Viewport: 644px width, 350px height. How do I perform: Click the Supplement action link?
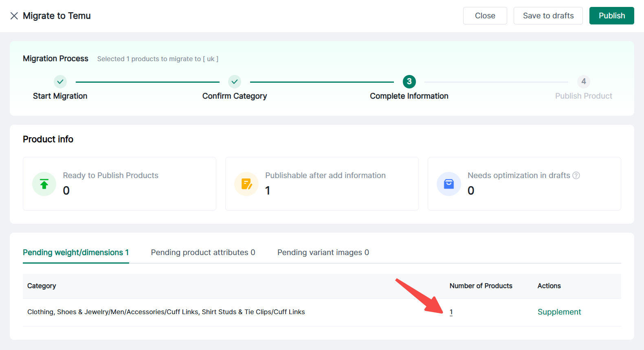[x=559, y=312]
